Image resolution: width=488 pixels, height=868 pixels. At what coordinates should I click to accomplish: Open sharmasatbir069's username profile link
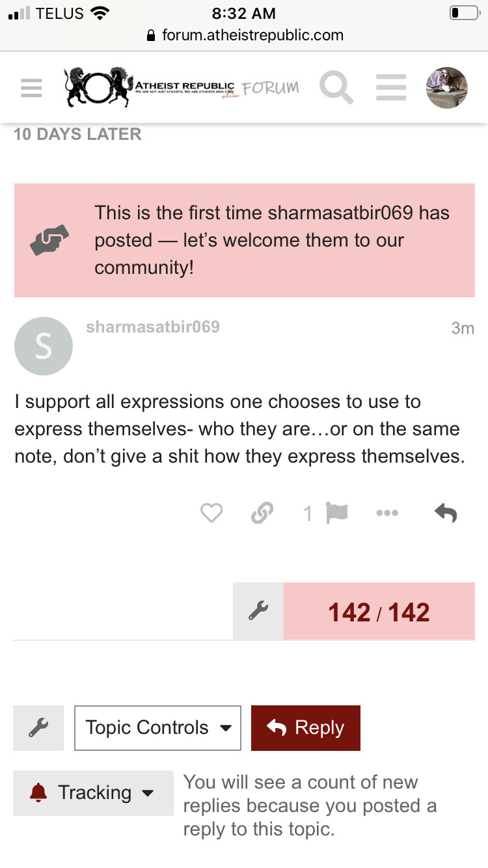pyautogui.click(x=153, y=327)
